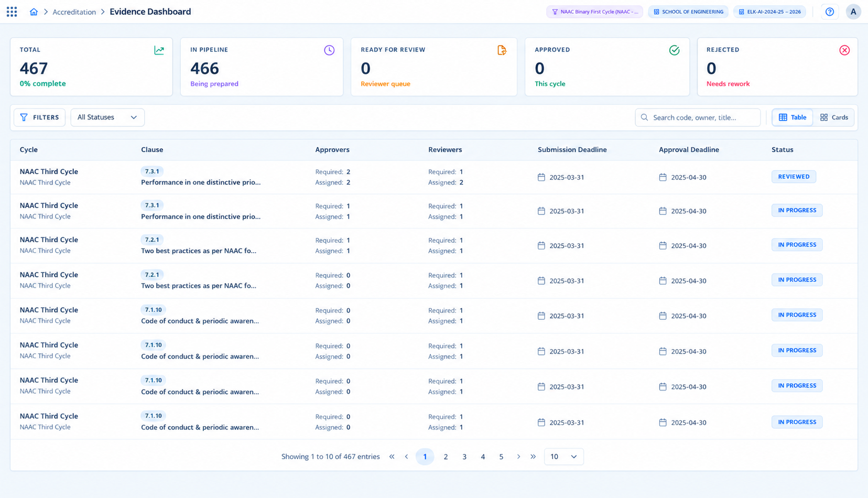Click the REVIEWED status badge

pos(794,177)
